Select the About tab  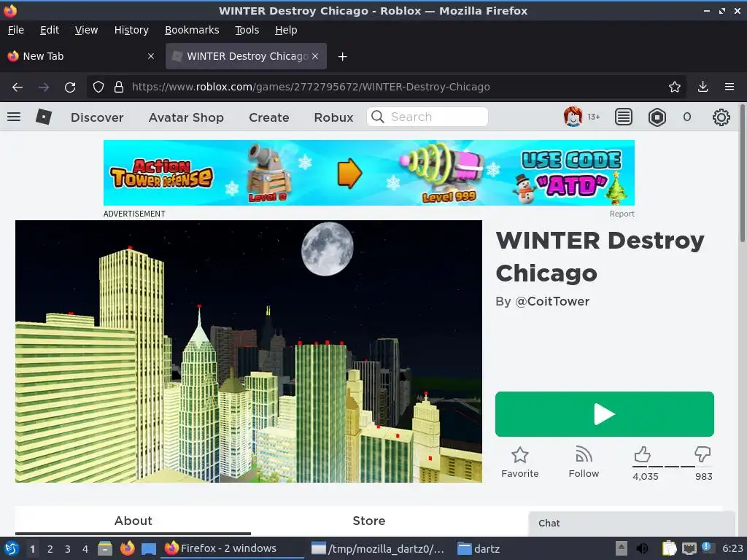tap(133, 521)
